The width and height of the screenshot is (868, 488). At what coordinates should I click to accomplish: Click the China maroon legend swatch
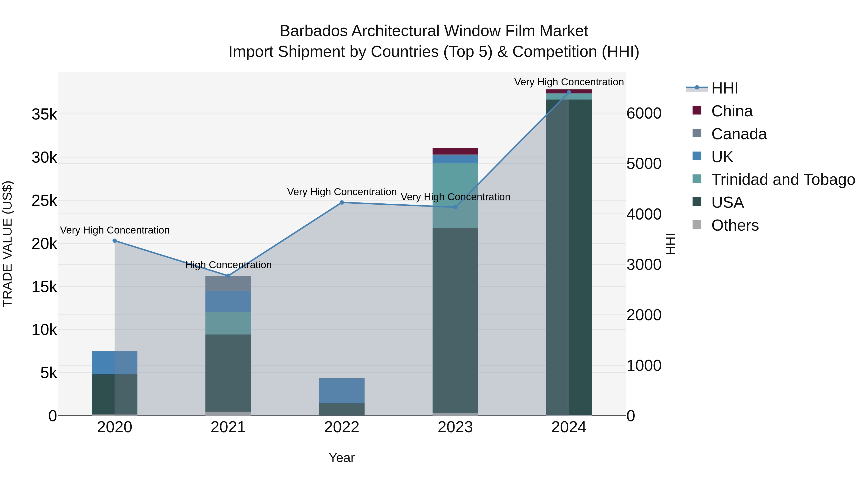click(697, 110)
